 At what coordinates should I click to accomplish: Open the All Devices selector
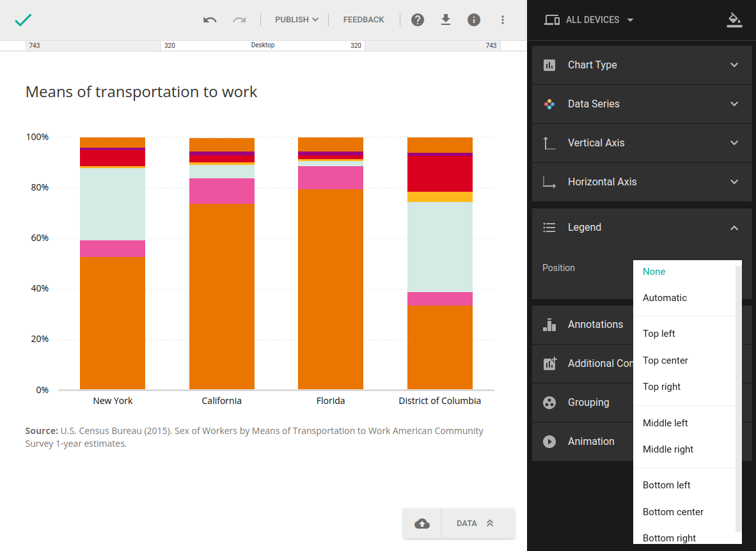589,20
